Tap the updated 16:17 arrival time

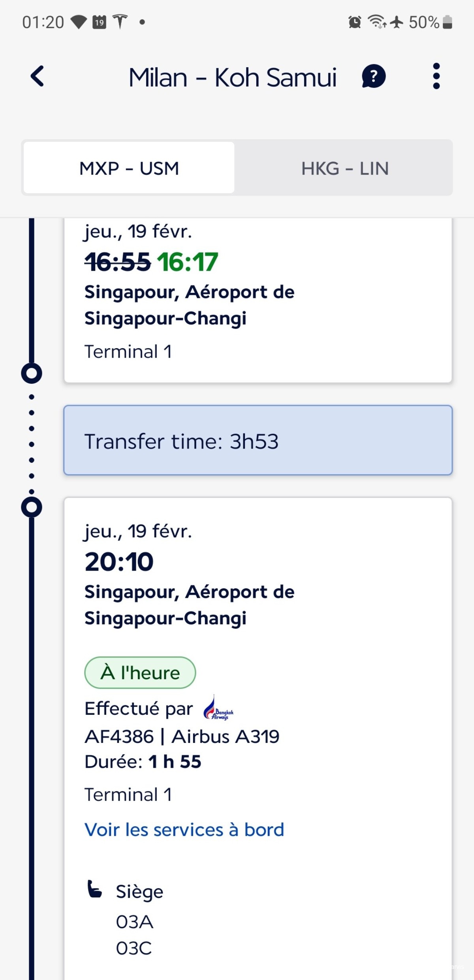[x=187, y=262]
